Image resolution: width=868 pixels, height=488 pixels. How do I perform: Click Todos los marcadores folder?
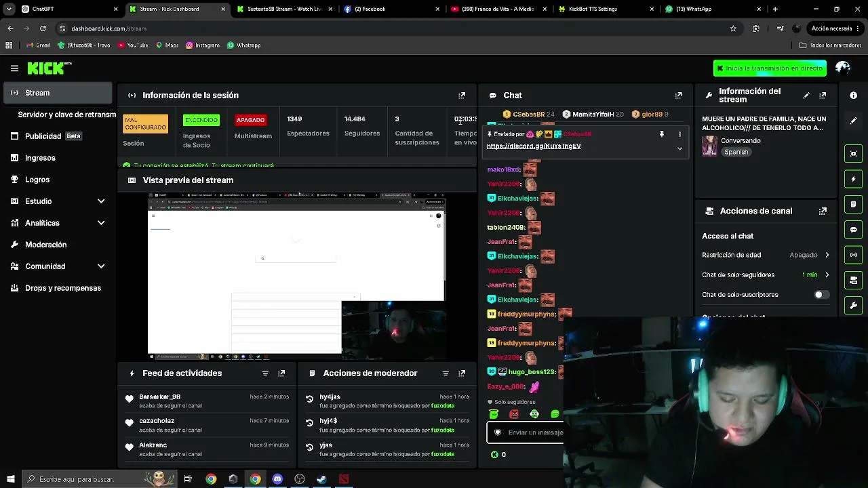point(830,45)
